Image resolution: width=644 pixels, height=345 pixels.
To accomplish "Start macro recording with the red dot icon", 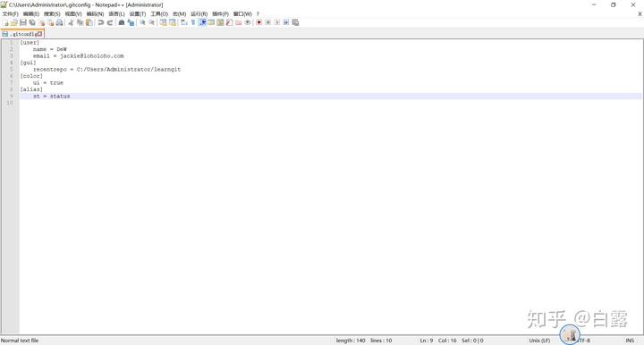I will coord(258,22).
